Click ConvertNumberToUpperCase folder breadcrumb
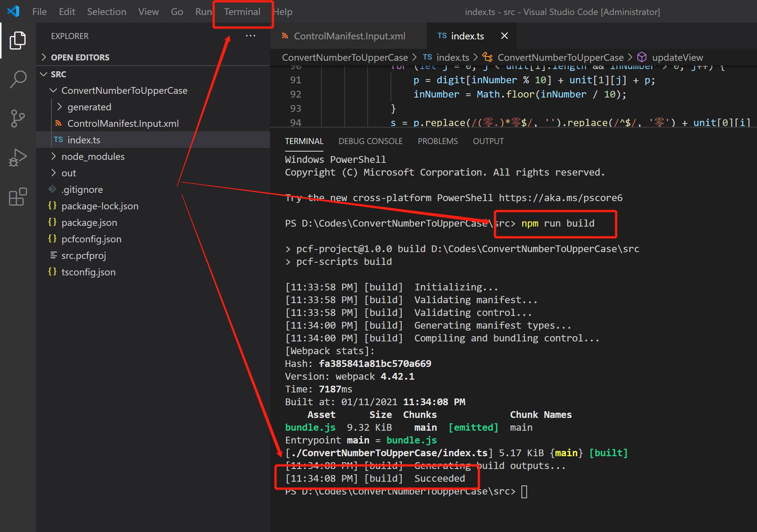Image resolution: width=757 pixels, height=532 pixels. pos(345,57)
